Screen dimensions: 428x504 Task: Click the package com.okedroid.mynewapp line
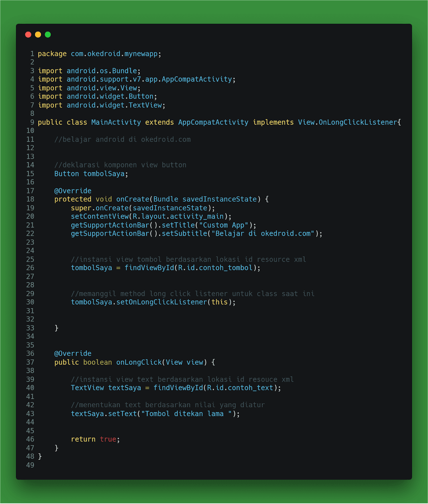coord(100,54)
